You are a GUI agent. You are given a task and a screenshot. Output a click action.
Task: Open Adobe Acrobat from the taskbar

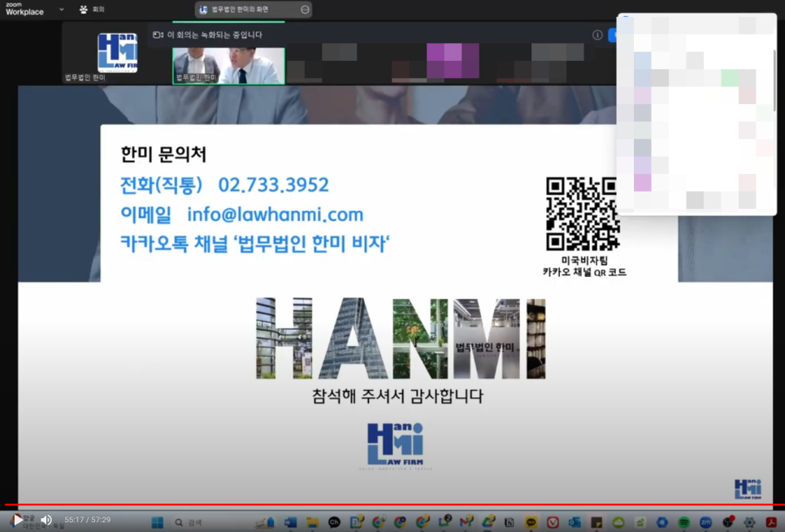(x=771, y=522)
